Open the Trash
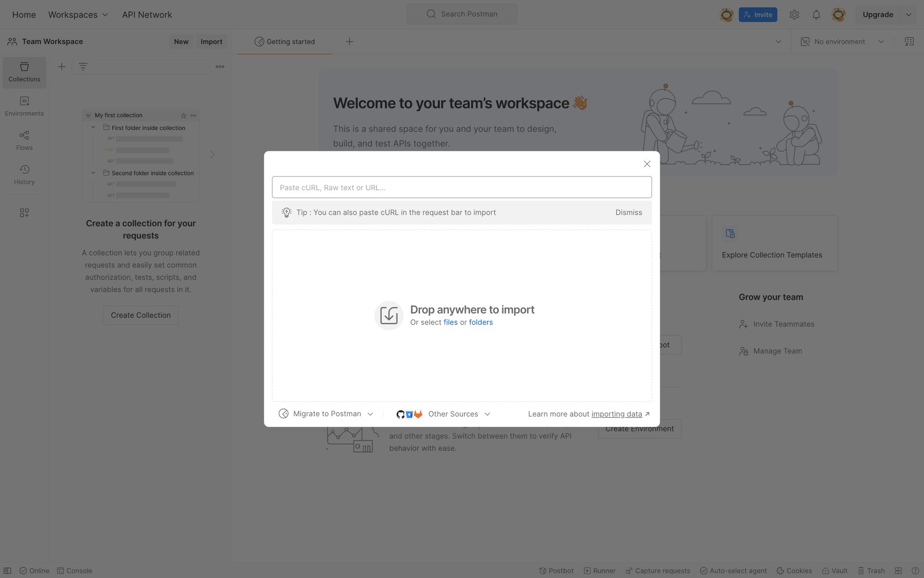The height and width of the screenshot is (578, 924). [x=871, y=571]
